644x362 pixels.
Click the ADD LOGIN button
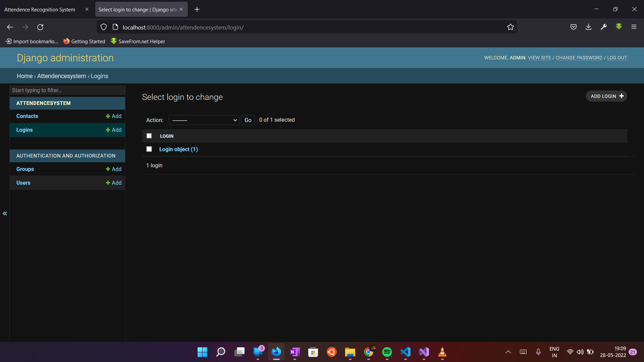[x=606, y=96]
